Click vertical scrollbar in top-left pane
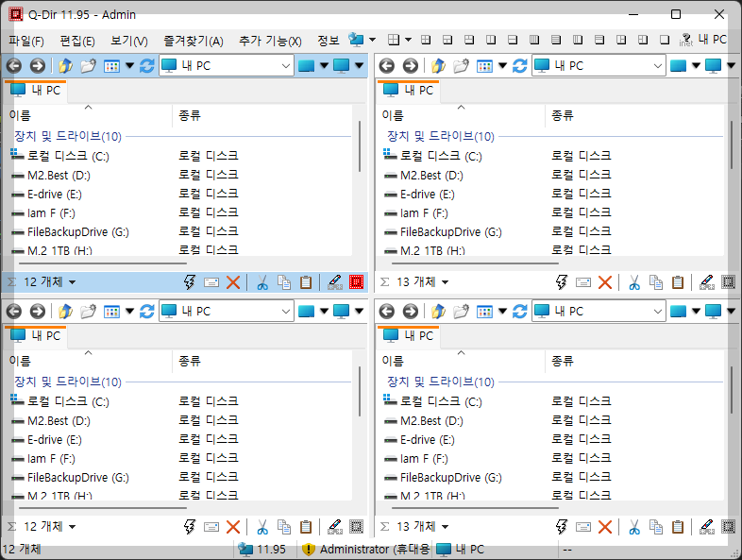This screenshot has height=560, width=742. pos(360,146)
